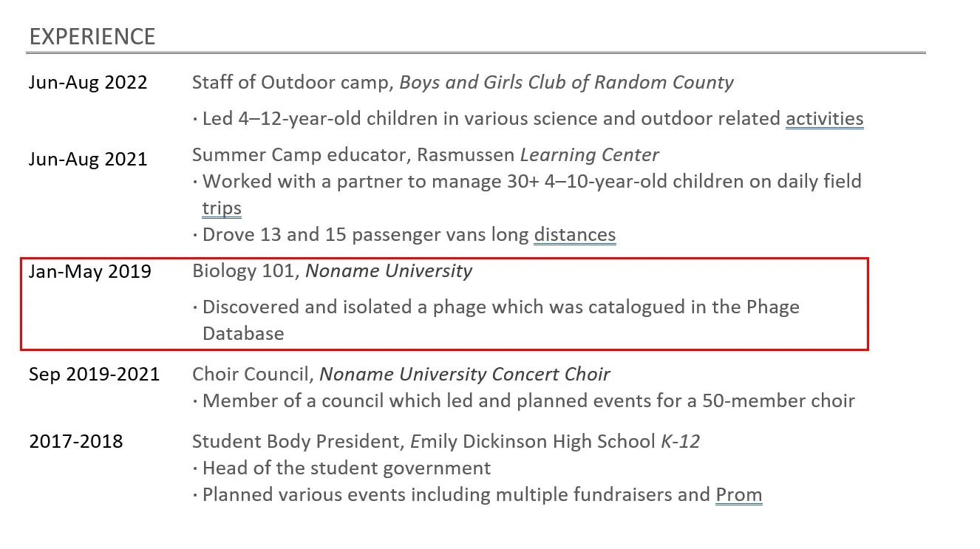Click the double-underlined word 'activities'
Image resolution: width=980 pixels, height=549 pixels.
coord(824,119)
